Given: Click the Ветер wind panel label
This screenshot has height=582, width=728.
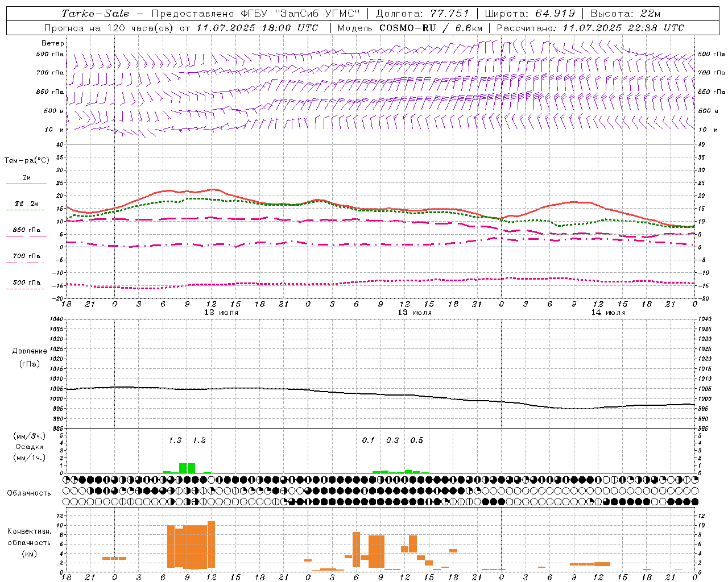Looking at the screenshot, I should (x=53, y=43).
